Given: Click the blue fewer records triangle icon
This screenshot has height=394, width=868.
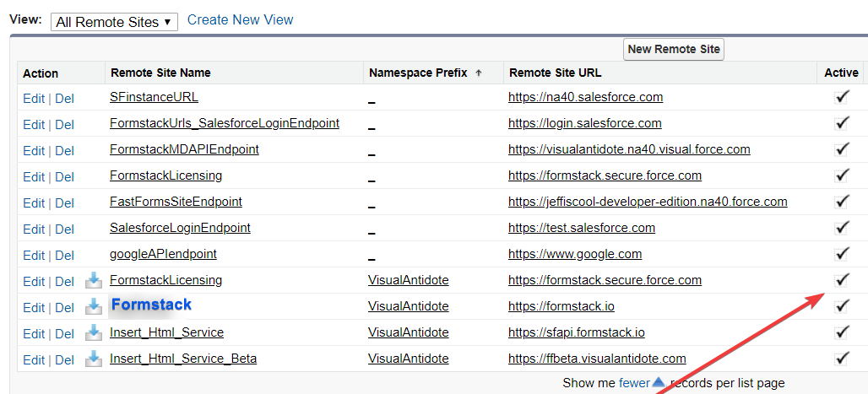Looking at the screenshot, I should (659, 382).
